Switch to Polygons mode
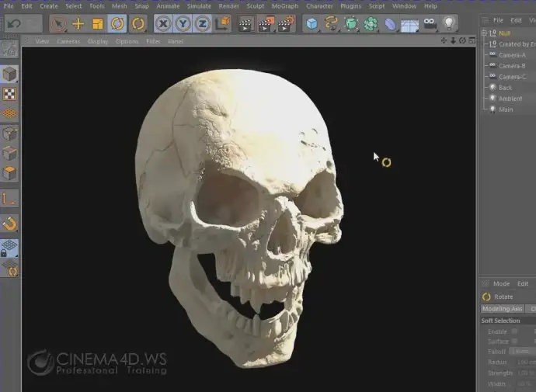This screenshot has width=536, height=392. tap(9, 173)
